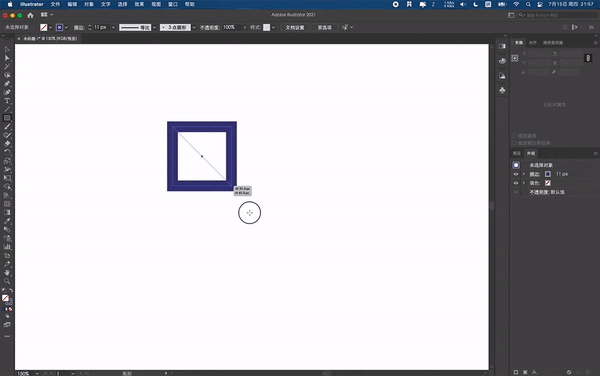
Task: Click the 文档设置 button
Action: point(295,28)
